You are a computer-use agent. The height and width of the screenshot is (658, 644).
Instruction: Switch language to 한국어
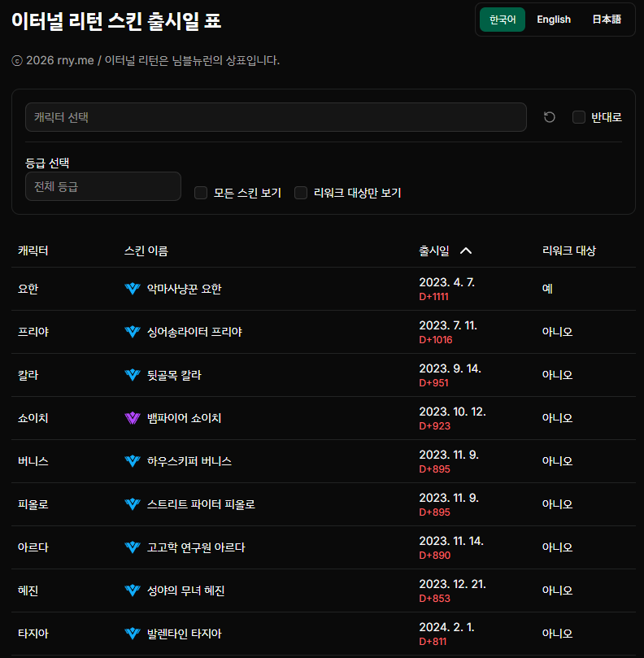coord(503,20)
